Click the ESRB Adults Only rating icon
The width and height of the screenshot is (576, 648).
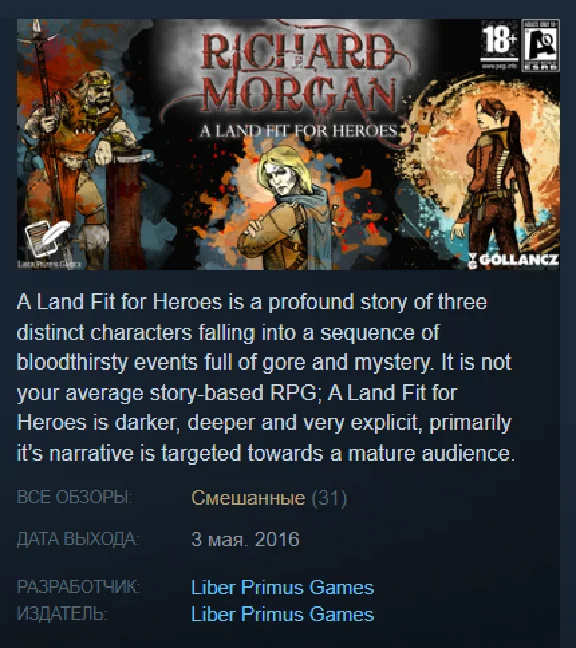pos(540,45)
